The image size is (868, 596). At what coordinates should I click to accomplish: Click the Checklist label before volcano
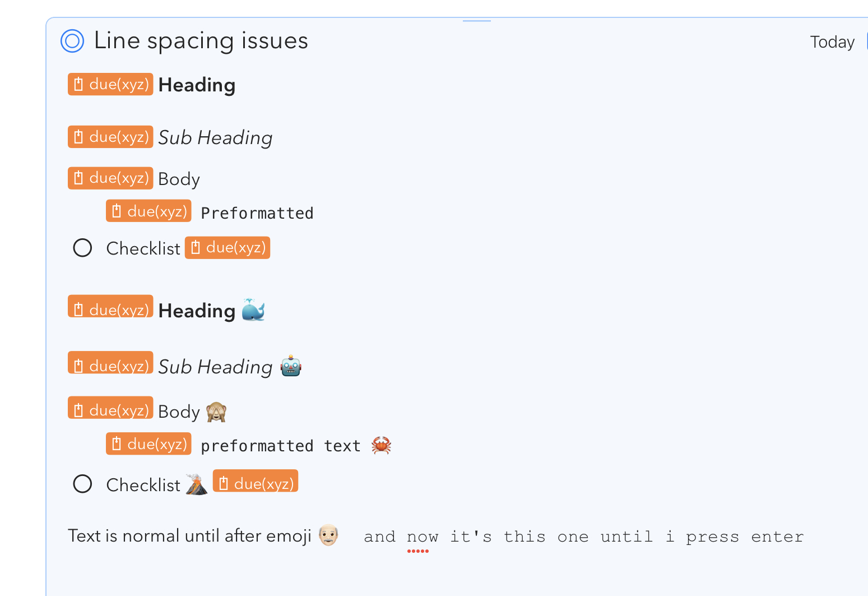point(143,485)
